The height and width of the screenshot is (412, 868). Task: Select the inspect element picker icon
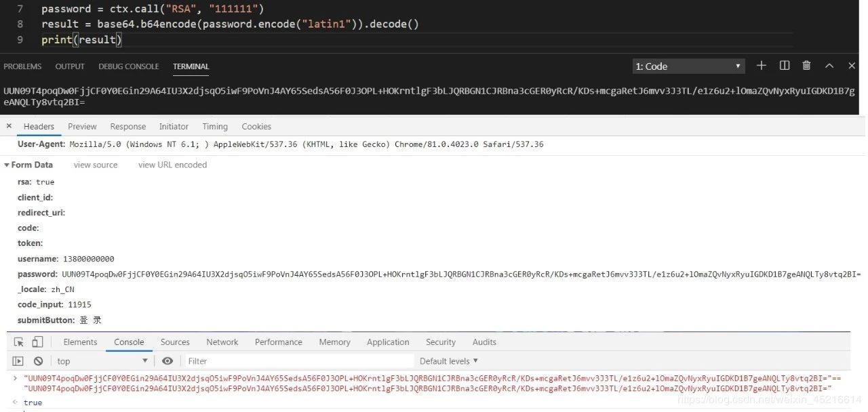pyautogui.click(x=18, y=342)
